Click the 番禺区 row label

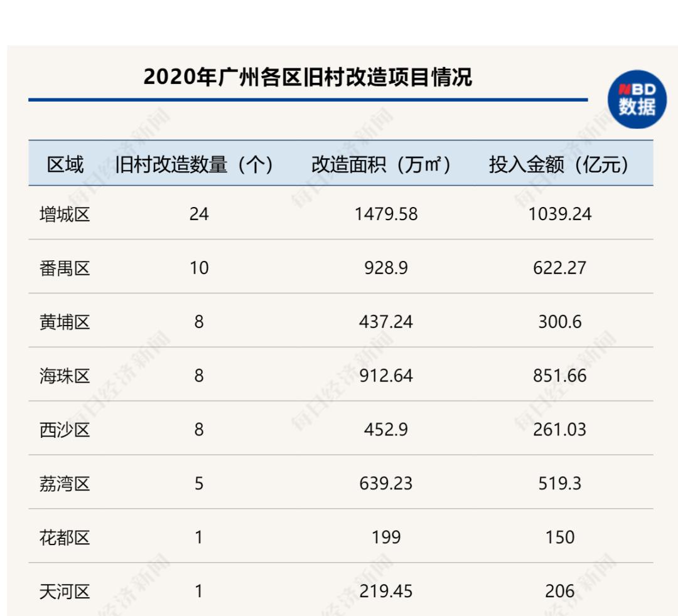[x=65, y=268]
